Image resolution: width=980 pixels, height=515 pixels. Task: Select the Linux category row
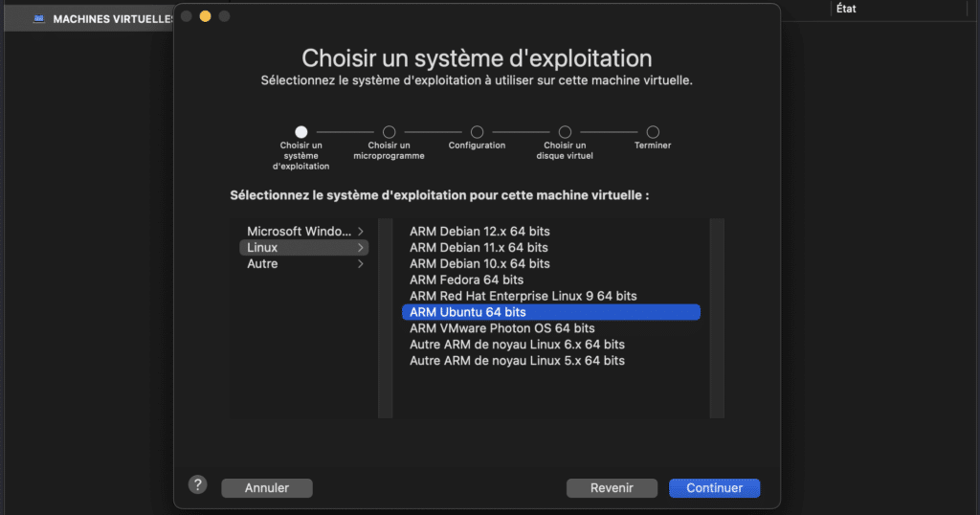(x=304, y=248)
